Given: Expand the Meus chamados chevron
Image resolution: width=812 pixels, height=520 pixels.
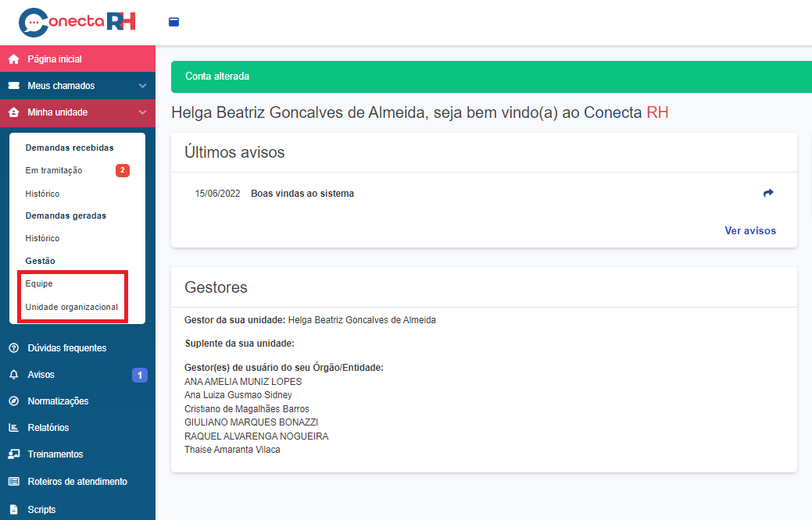Looking at the screenshot, I should pos(142,86).
